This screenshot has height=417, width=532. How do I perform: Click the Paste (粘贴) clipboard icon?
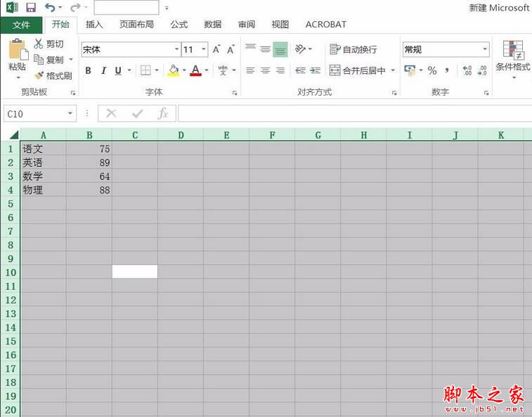(18, 50)
